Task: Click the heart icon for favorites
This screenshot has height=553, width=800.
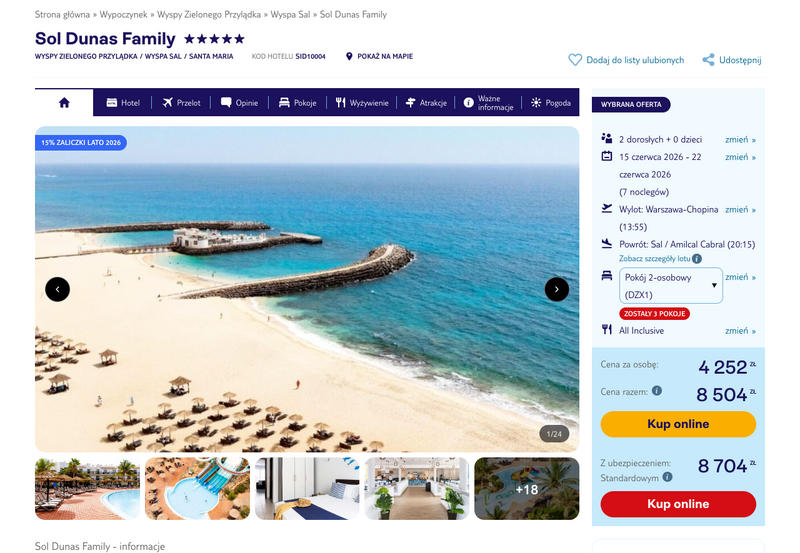Action: click(575, 60)
